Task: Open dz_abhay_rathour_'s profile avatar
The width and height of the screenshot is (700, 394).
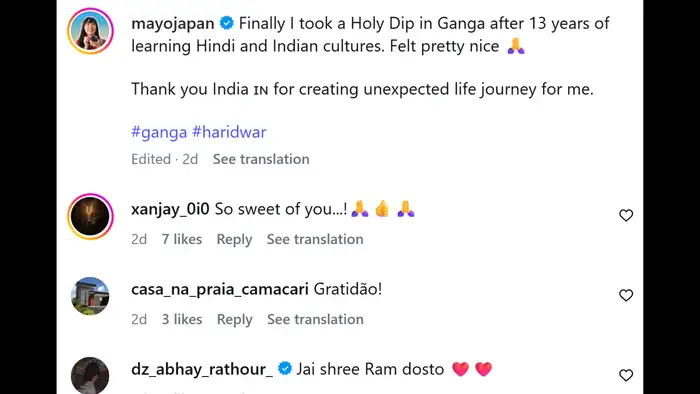Action: (x=90, y=375)
